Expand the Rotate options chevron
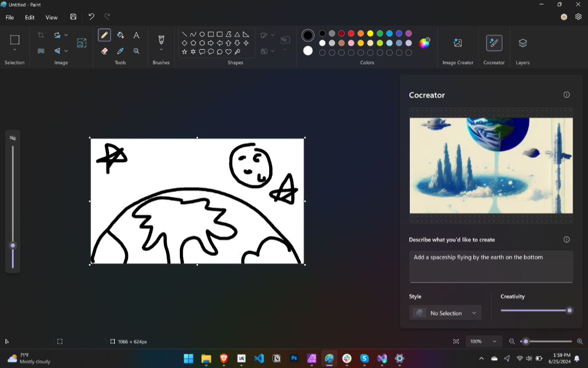The width and height of the screenshot is (588, 368). (66, 35)
